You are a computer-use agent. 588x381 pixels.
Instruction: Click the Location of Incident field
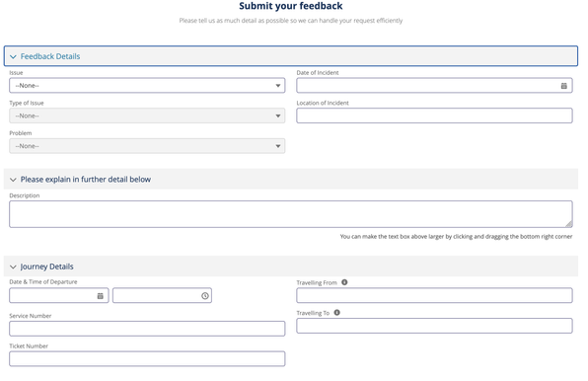pos(434,115)
